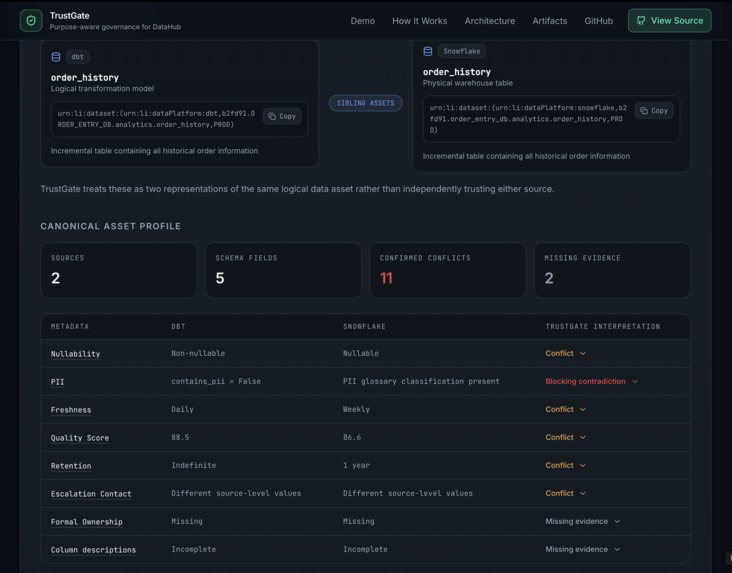Click the Escalation Contact label
Image resolution: width=732 pixels, height=573 pixels.
91,494
